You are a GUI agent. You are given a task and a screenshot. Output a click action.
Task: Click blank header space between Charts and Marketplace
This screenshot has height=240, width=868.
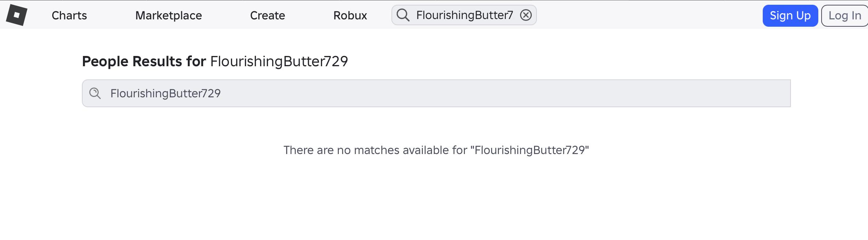point(111,15)
